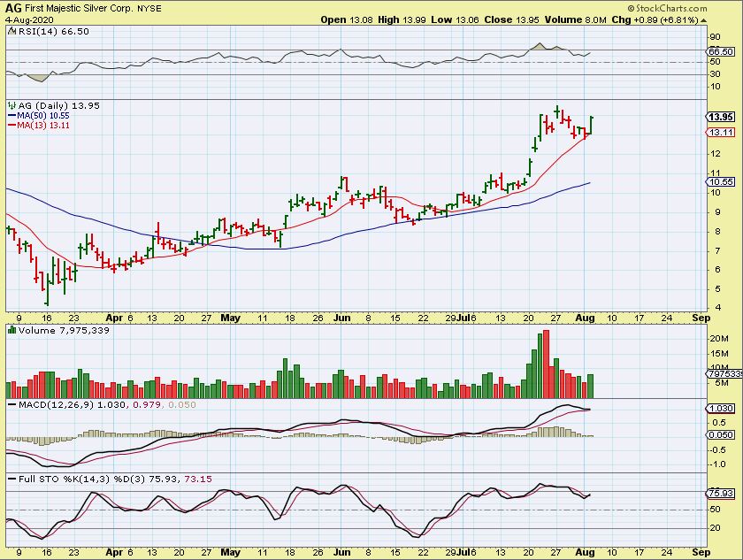Click the 0.979 MACD signal value
Image resolution: width=743 pixels, height=560 pixels.
148,405
